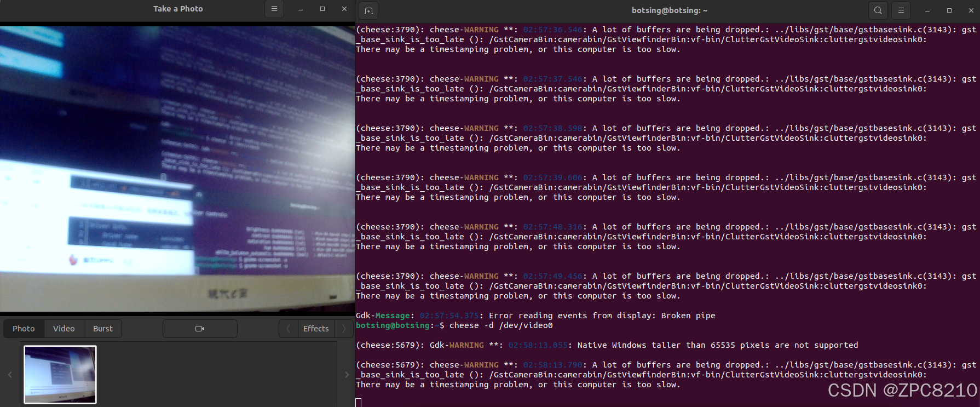Open the Effects selector
Image resolution: width=980 pixels, height=407 pixels.
pyautogui.click(x=316, y=329)
